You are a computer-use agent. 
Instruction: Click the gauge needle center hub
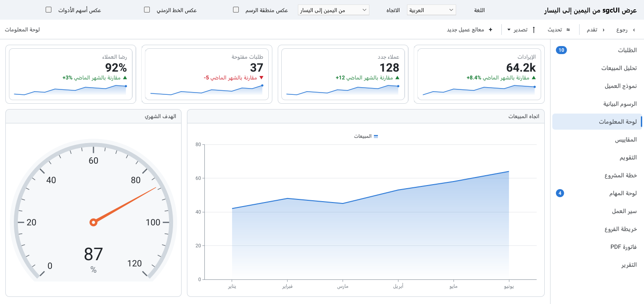(93, 222)
